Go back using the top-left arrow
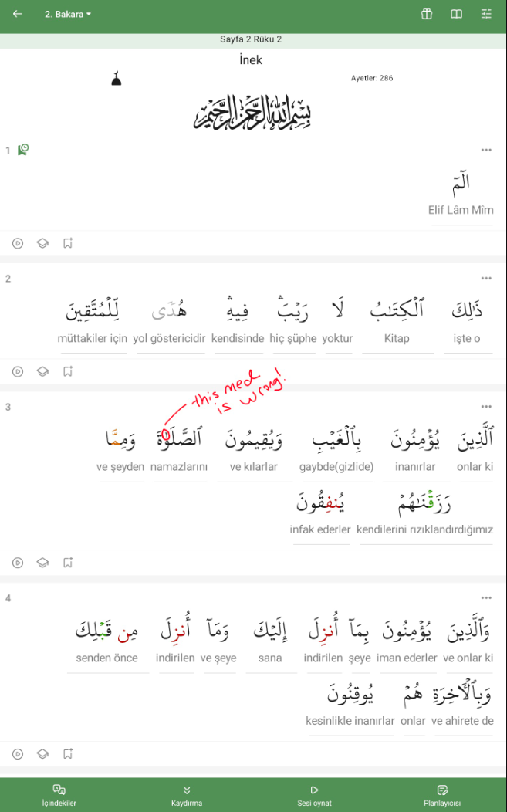Viewport: 507px width, 812px height. [x=17, y=14]
